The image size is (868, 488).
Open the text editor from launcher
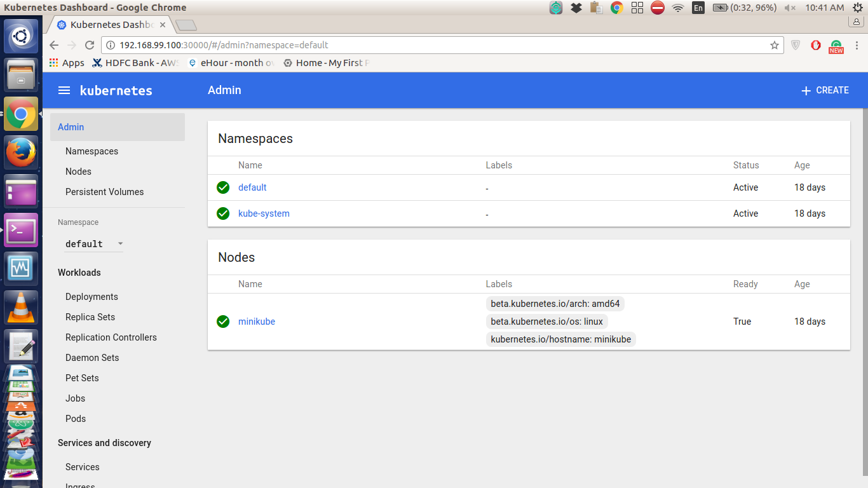[x=21, y=346]
